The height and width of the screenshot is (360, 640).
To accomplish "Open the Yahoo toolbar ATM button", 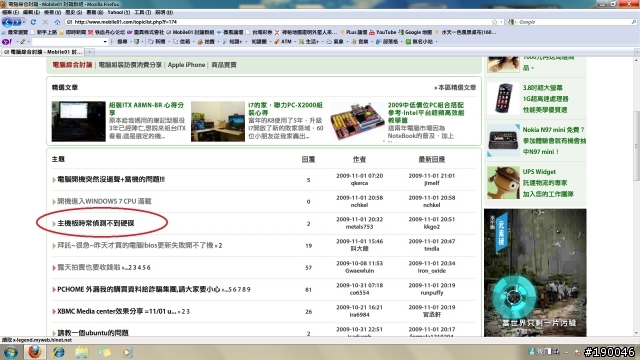I will [x=283, y=42].
